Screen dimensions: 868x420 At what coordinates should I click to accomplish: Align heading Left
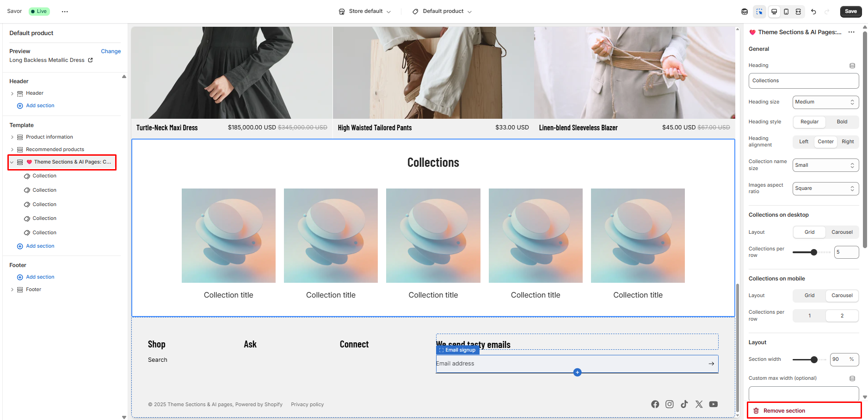coord(804,142)
